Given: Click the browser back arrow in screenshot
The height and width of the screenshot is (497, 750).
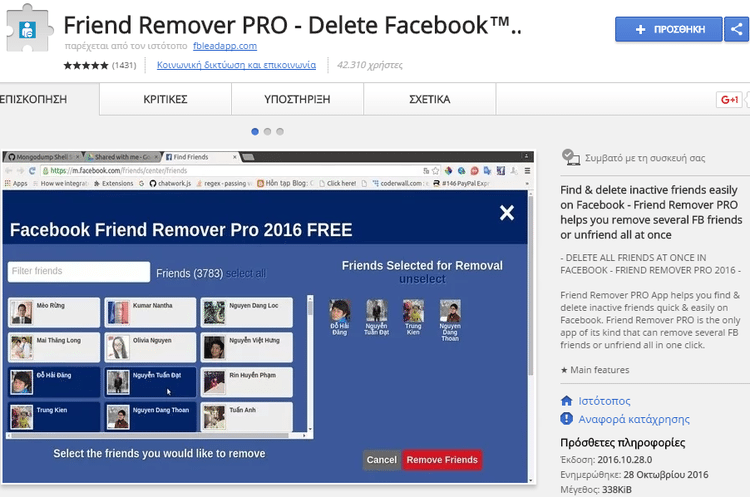Looking at the screenshot, I should pos(9,171).
